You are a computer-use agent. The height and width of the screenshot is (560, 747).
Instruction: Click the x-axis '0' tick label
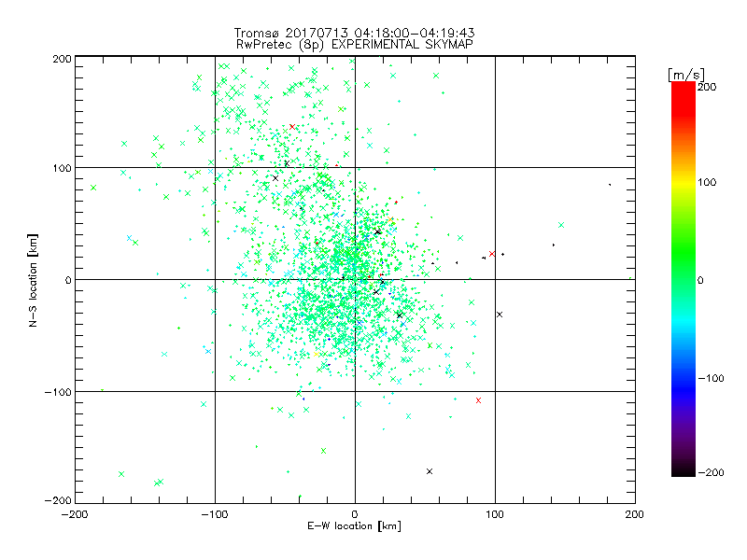[355, 514]
